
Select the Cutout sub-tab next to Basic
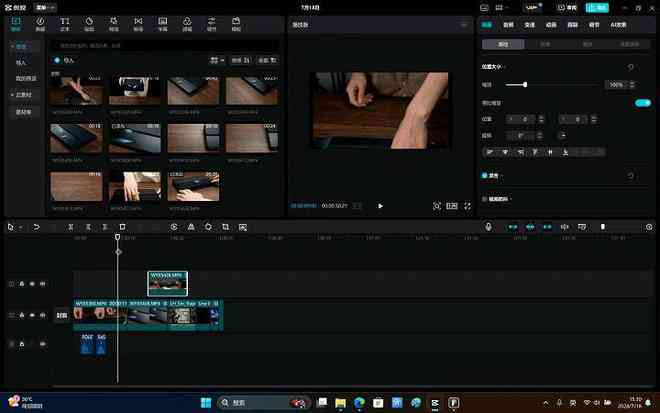[x=546, y=44]
